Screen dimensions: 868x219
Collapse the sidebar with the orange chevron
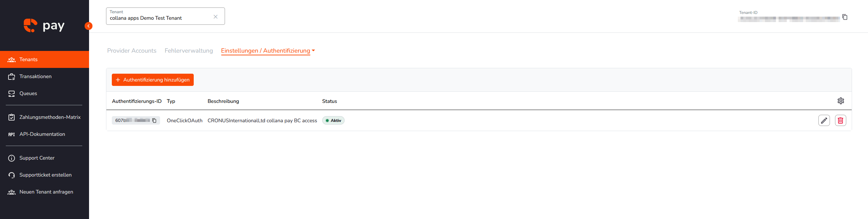tap(88, 26)
